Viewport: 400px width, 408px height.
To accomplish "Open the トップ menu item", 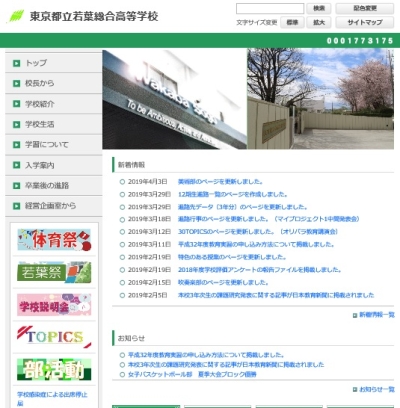I will 54,63.
